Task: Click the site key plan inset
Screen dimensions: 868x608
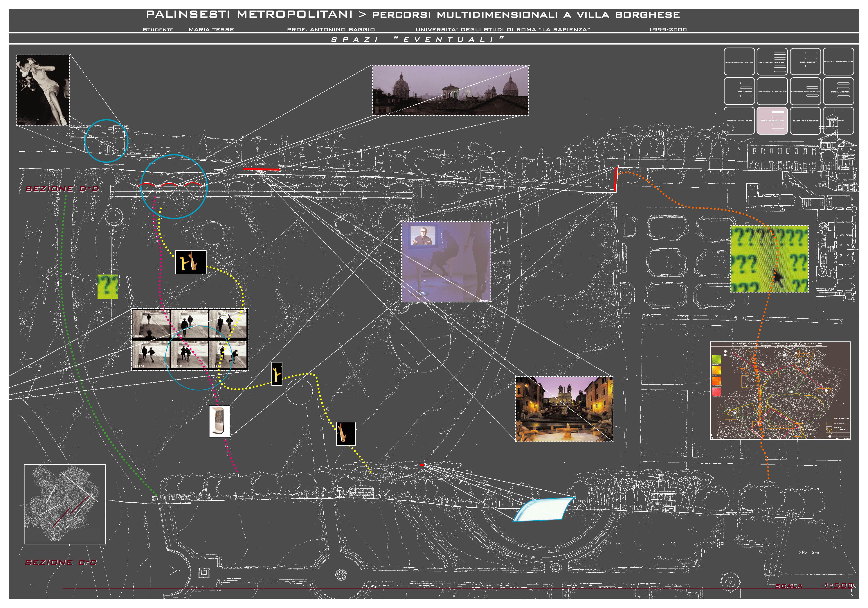Action: [65, 504]
